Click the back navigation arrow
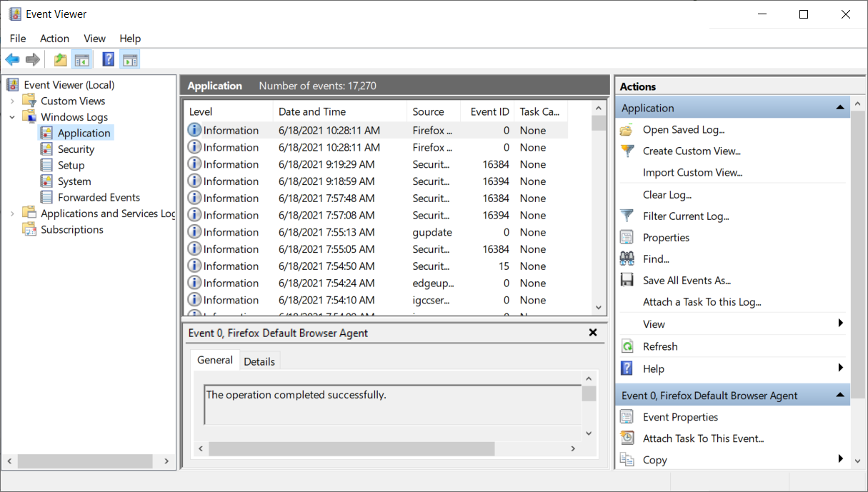 [12, 59]
